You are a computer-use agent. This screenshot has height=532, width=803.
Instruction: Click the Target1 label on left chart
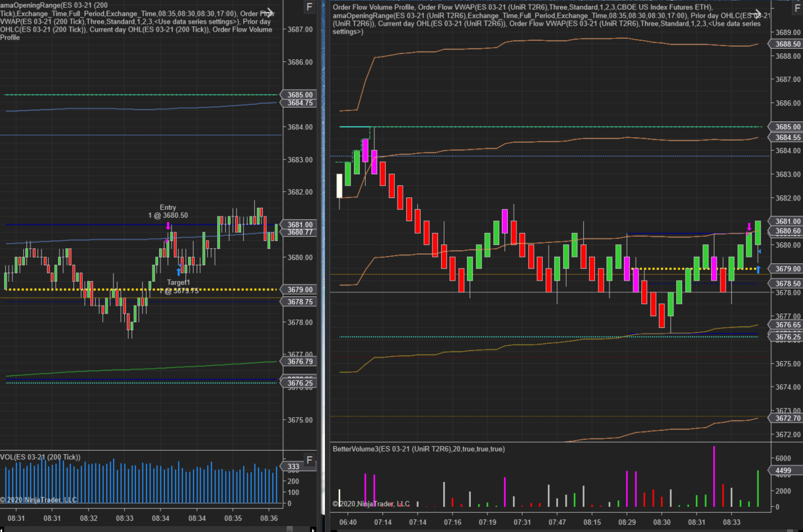(x=178, y=283)
